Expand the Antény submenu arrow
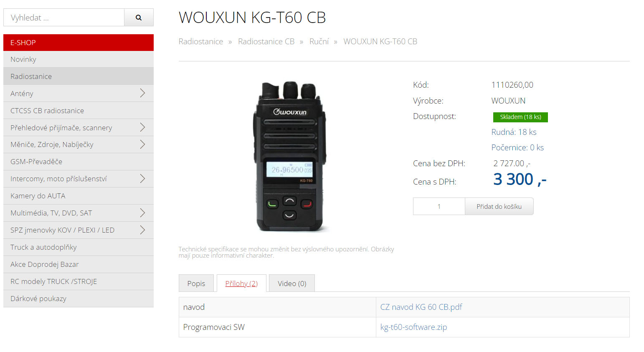This screenshot has height=352, width=644. (142, 93)
